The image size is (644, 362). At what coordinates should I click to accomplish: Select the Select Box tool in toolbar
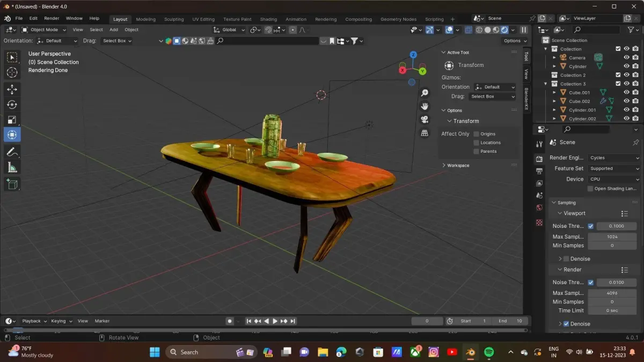[12, 57]
